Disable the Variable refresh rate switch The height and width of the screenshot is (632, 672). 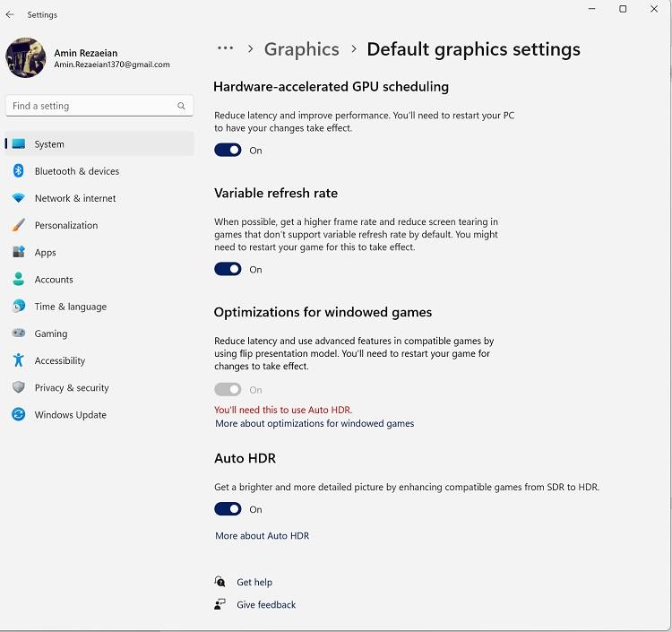coord(228,270)
